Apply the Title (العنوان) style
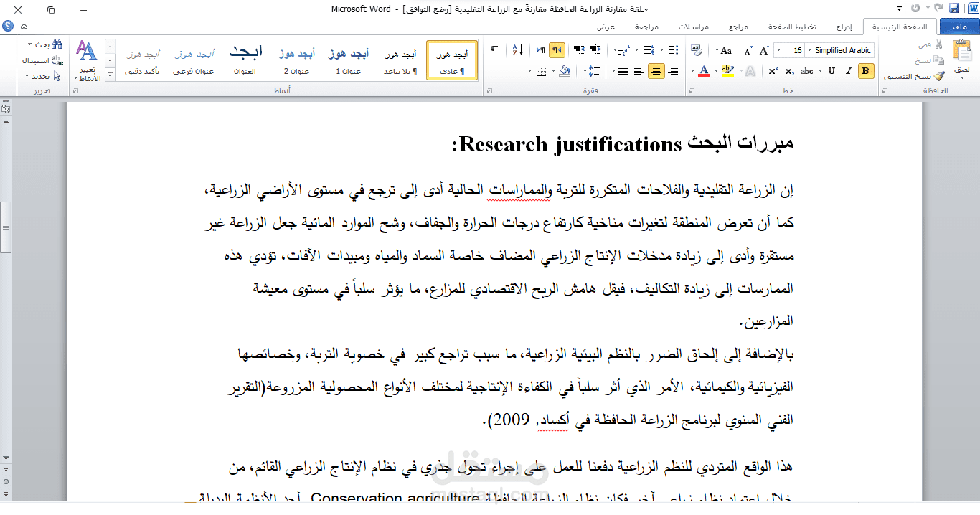 245,61
